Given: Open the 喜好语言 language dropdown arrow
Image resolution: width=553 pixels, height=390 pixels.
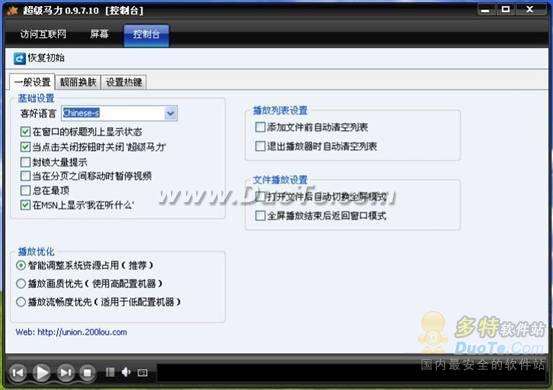Looking at the screenshot, I should 170,113.
